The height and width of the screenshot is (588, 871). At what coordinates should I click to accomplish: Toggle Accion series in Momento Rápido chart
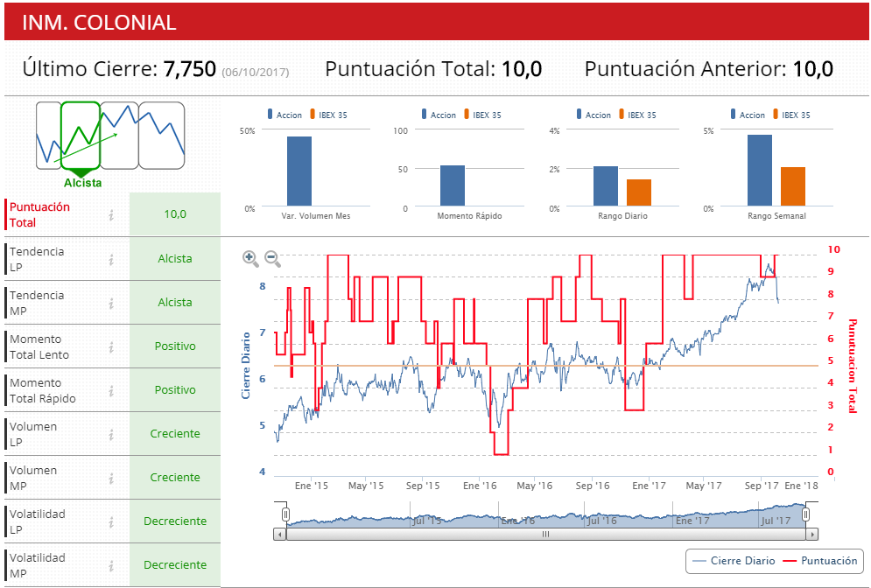point(439,115)
